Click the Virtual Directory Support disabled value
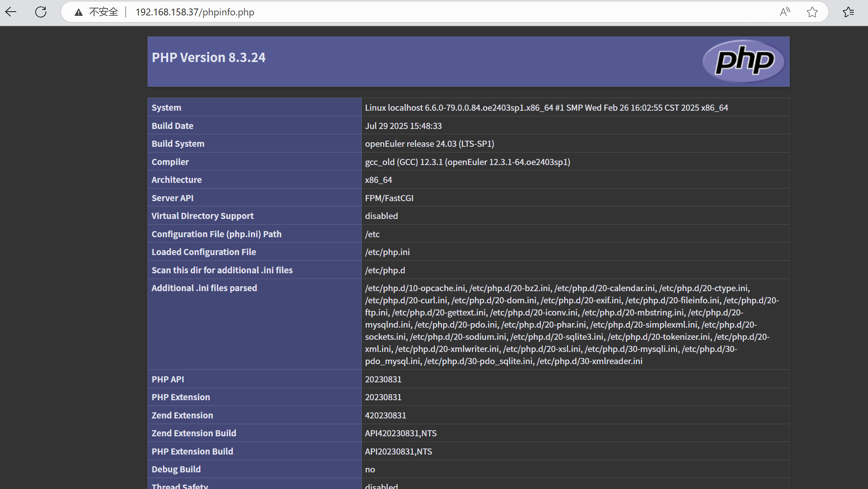 click(381, 216)
